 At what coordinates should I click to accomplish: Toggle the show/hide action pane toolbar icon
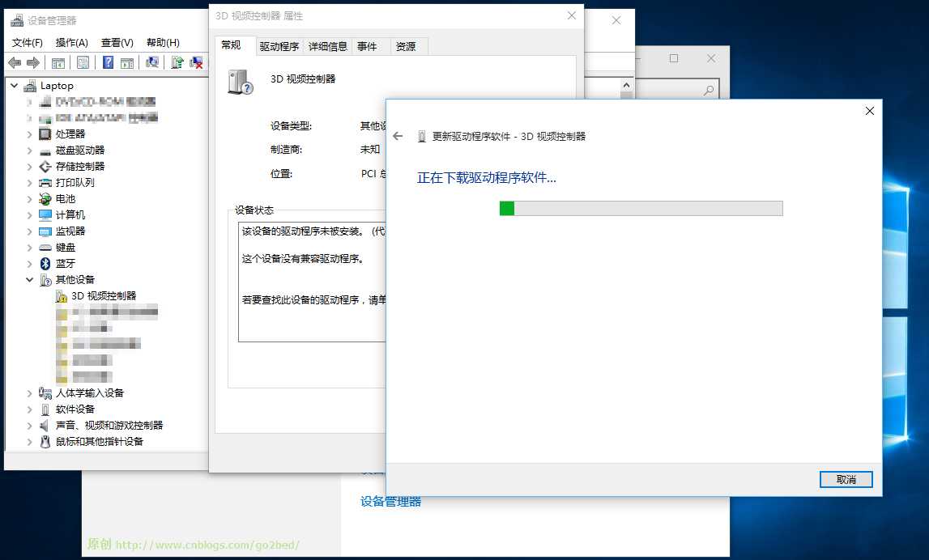click(x=127, y=63)
